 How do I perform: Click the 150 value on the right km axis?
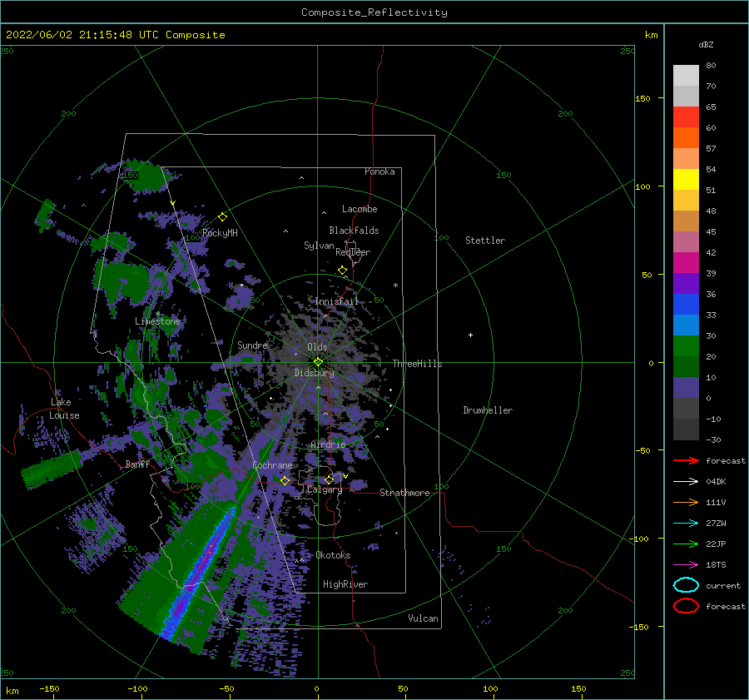pos(642,98)
